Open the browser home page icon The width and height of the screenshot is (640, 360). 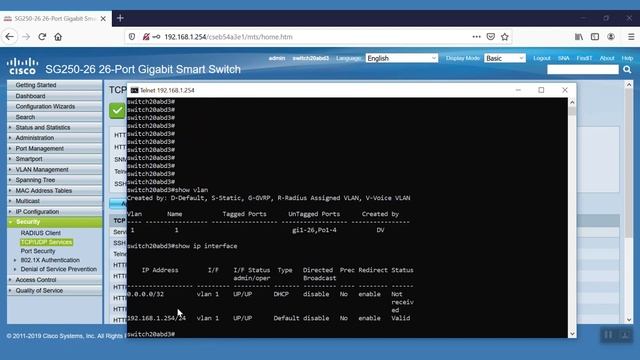pyautogui.click(x=58, y=37)
